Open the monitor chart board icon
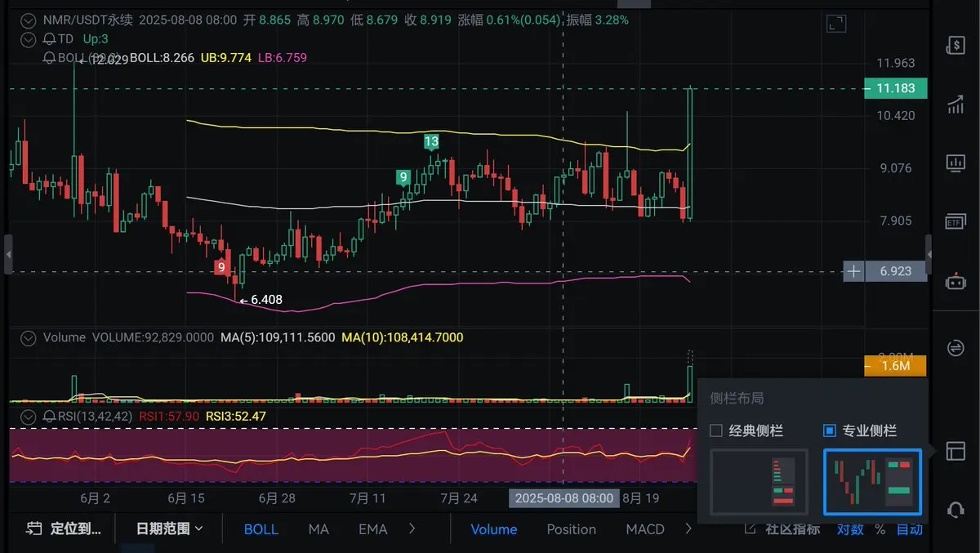Viewport: 980px width, 553px height. [955, 163]
